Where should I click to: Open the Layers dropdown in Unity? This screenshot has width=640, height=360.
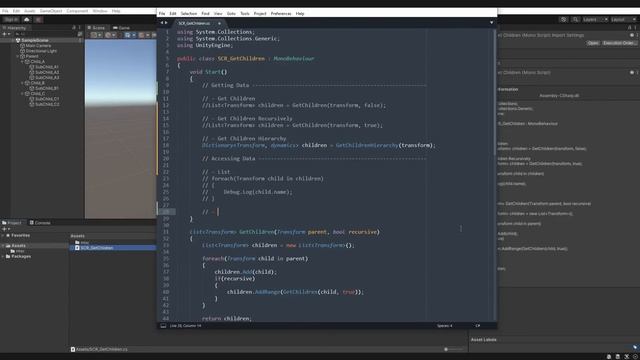pyautogui.click(x=596, y=20)
